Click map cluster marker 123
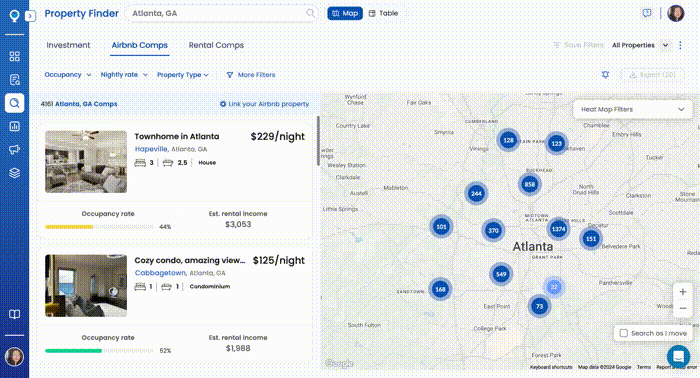Screen dimensions: 700x378 [556, 143]
